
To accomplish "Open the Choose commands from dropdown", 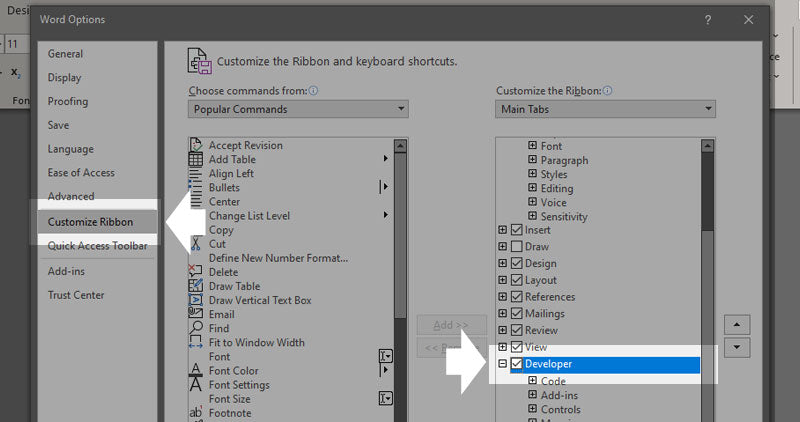I will tap(298, 109).
